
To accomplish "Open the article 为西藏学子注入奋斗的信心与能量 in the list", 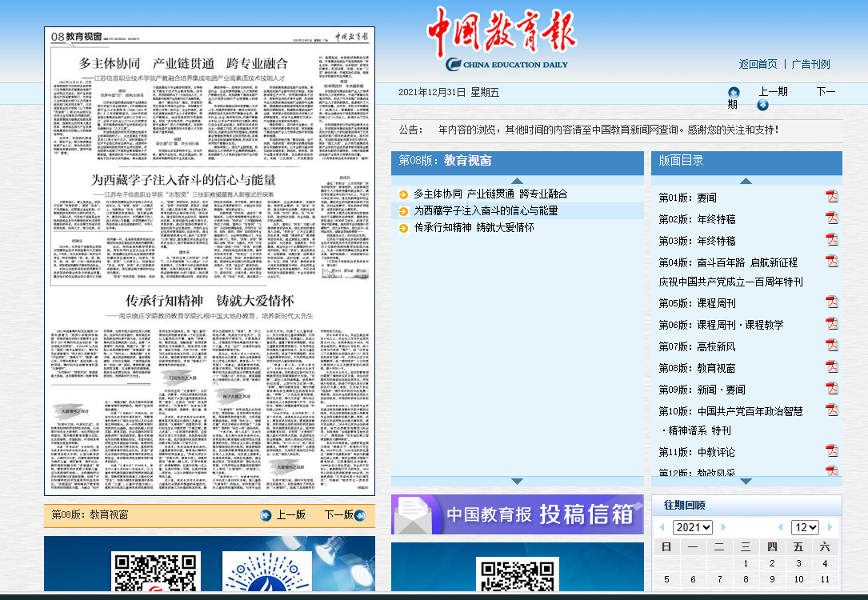I will 486,211.
